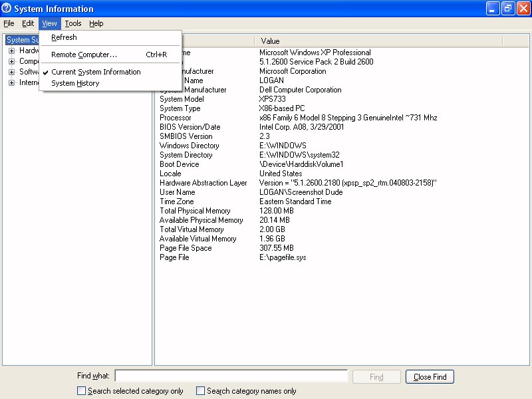Screen dimensions: 532x399
Task: Click the Close Find button
Action: [430, 376]
